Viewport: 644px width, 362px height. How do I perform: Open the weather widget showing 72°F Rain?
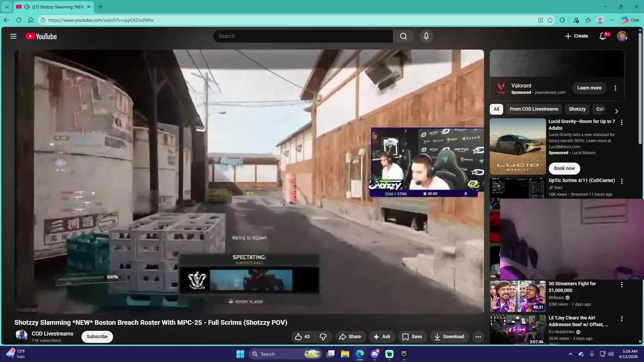(15, 354)
